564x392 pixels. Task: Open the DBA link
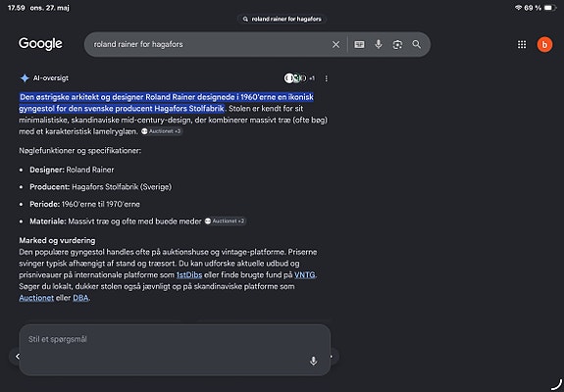tap(80, 298)
